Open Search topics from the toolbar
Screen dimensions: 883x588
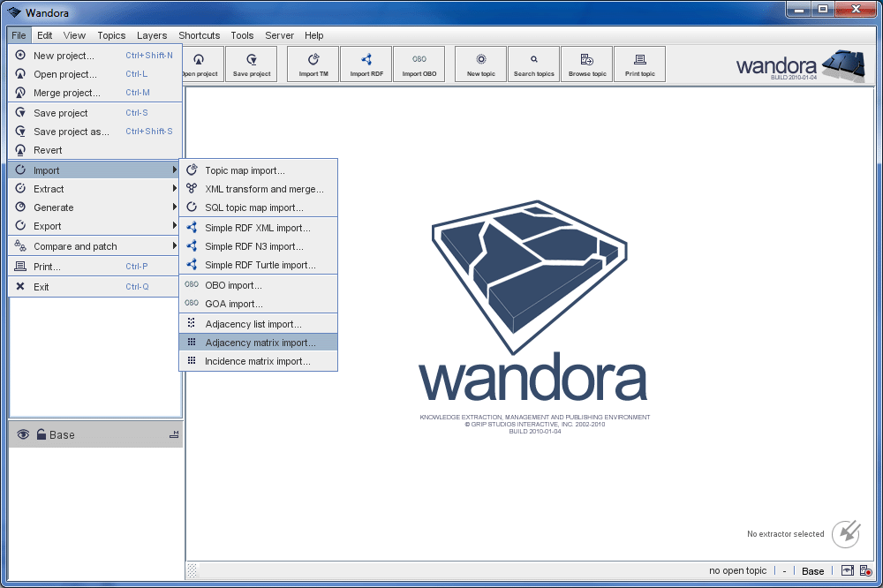tap(534, 64)
